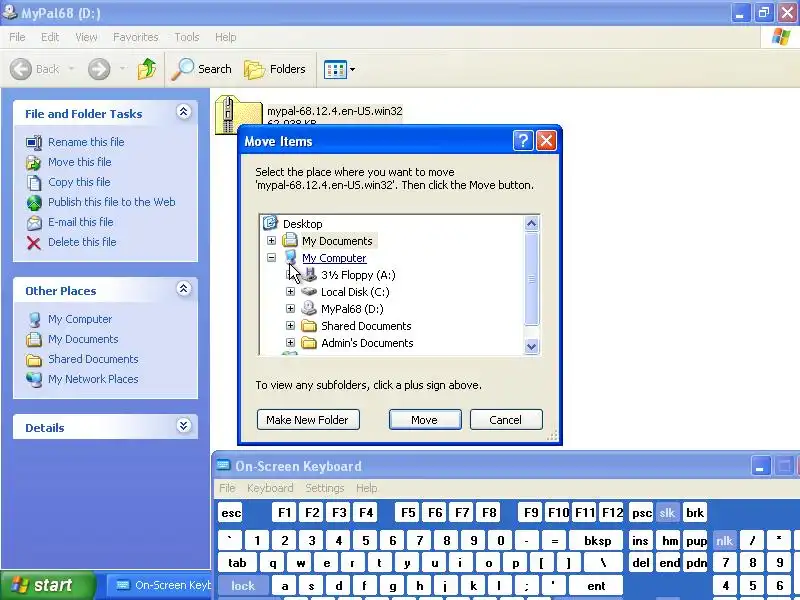
Task: Click the tab key on On-Screen Keyboard
Action: click(x=237, y=563)
